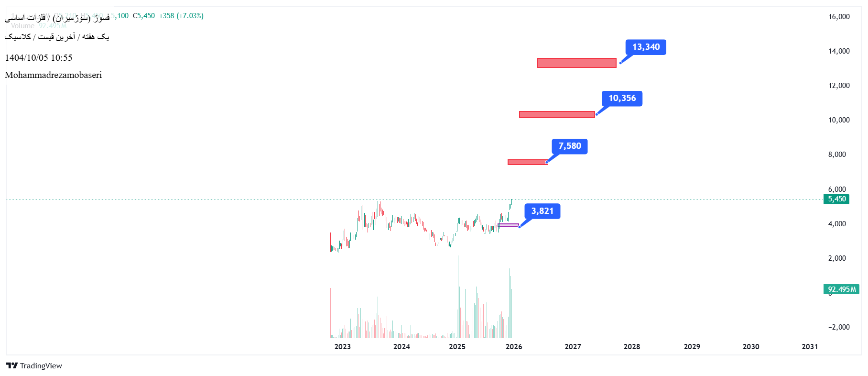Click the 7,580 target label bubble
Image resolution: width=868 pixels, height=376 pixels.
point(570,146)
